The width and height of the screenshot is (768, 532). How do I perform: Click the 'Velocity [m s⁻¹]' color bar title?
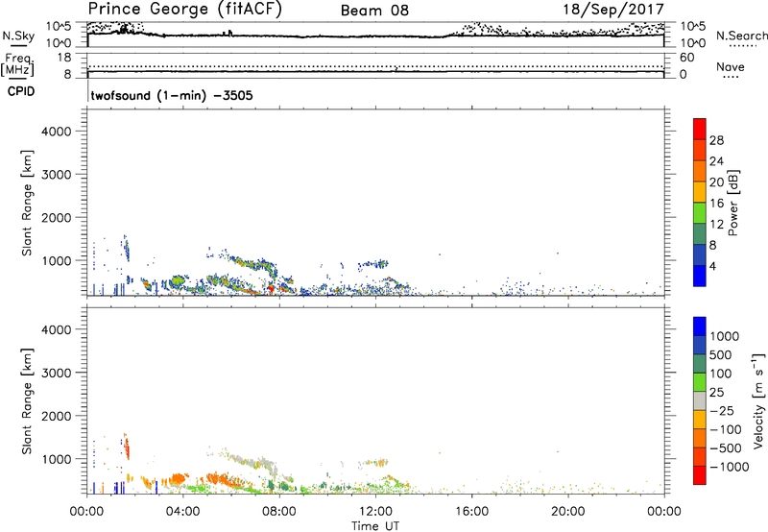tap(758, 400)
